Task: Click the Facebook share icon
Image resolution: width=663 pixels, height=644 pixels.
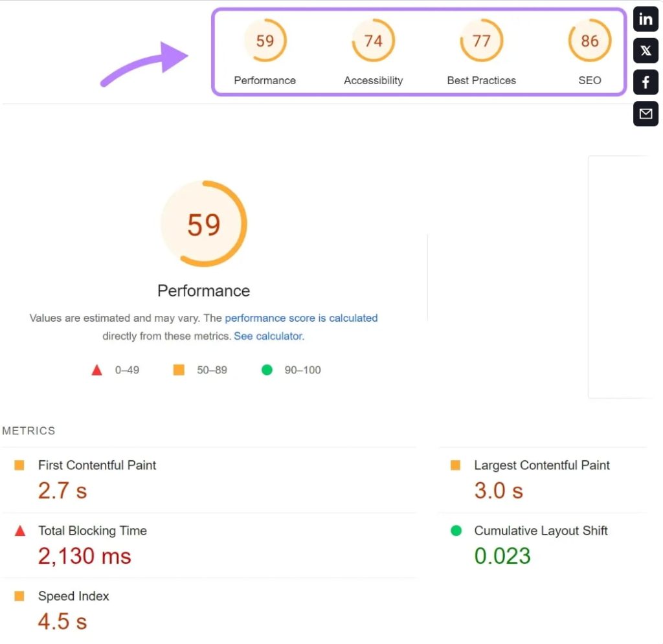Action: (646, 82)
